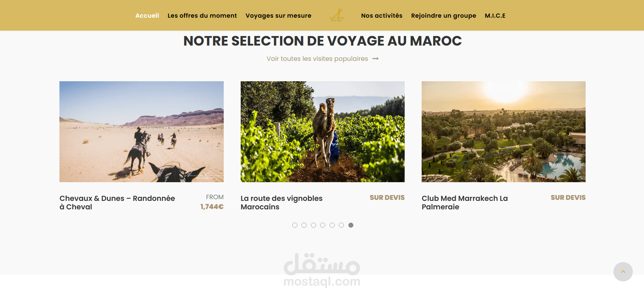Follow Voir toutes les visites populaires link
The width and height of the screenshot is (644, 294).
[x=317, y=59]
